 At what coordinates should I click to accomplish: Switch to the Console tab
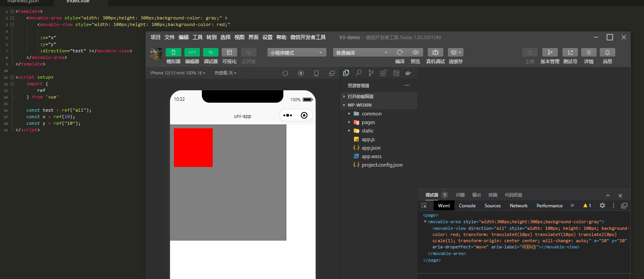[x=467, y=206]
